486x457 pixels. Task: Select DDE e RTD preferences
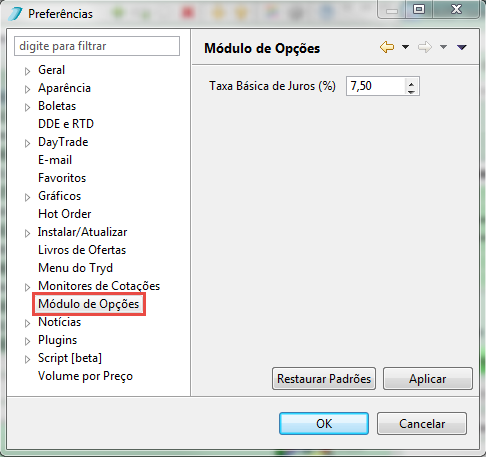[66, 124]
